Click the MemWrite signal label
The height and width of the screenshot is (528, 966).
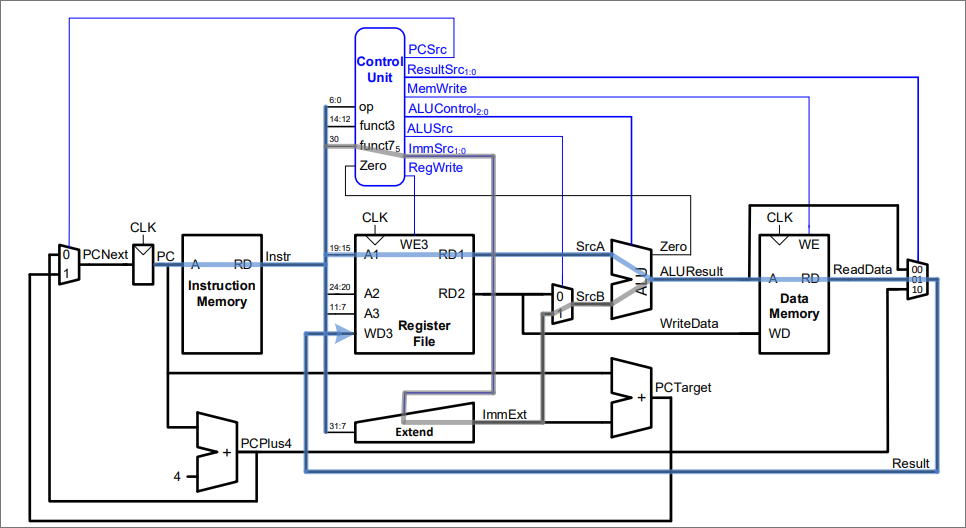click(437, 88)
